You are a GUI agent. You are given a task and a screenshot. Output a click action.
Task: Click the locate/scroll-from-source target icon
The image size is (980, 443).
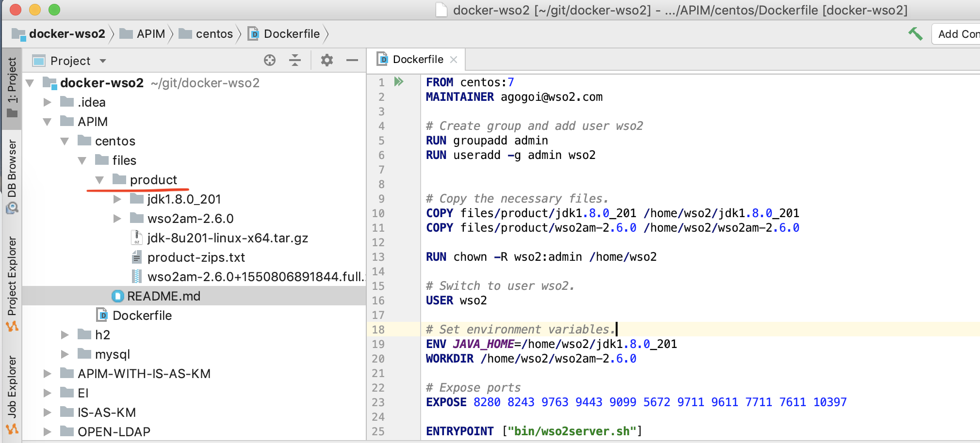(x=270, y=60)
